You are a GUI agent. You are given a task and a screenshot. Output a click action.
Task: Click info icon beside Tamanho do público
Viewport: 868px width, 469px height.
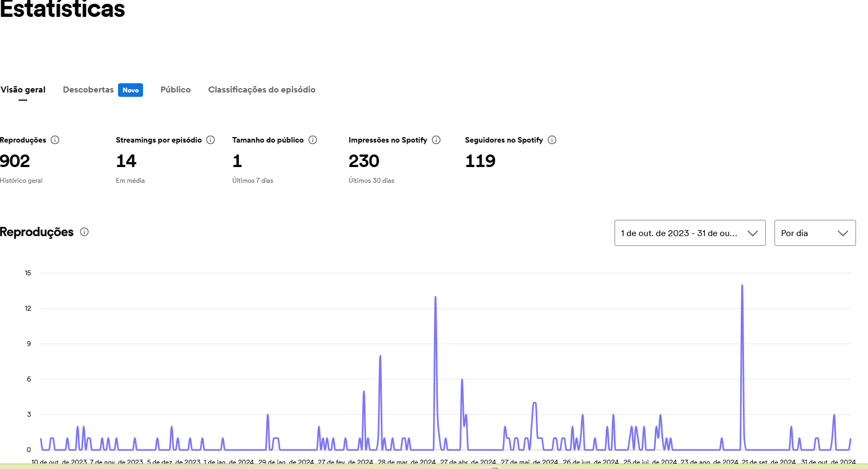coord(313,140)
